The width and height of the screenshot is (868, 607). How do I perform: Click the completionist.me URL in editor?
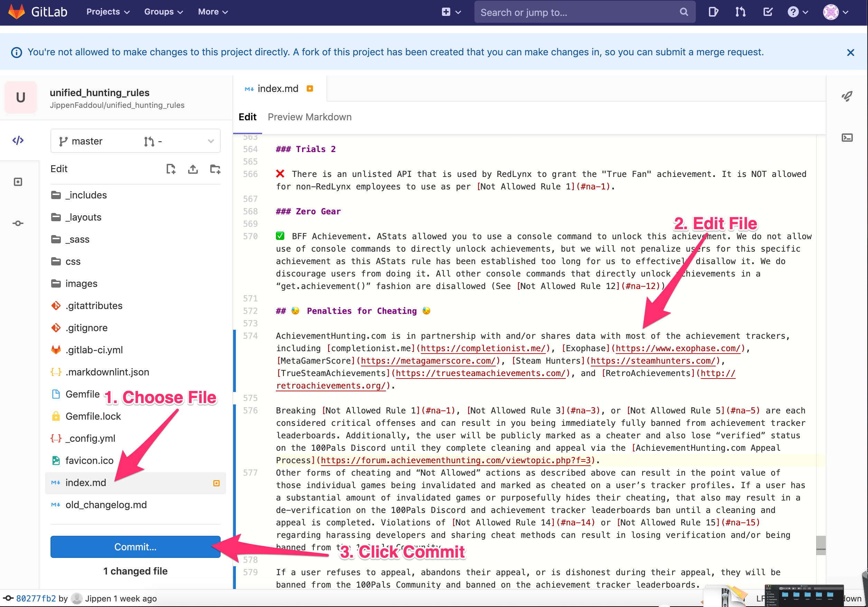(x=483, y=348)
